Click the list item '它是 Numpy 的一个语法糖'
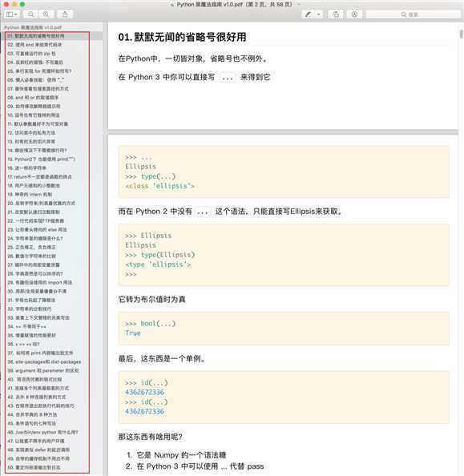Image resolution: width=464 pixels, height=476 pixels. pos(181,454)
